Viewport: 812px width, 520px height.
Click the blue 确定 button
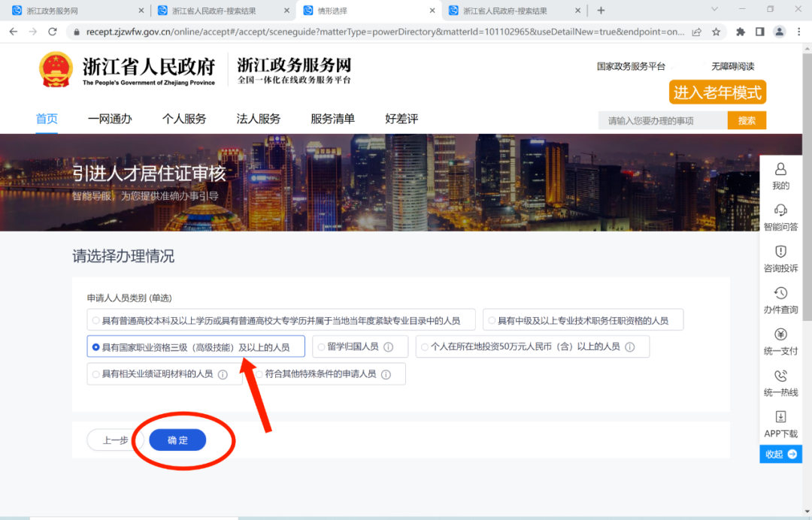177,440
